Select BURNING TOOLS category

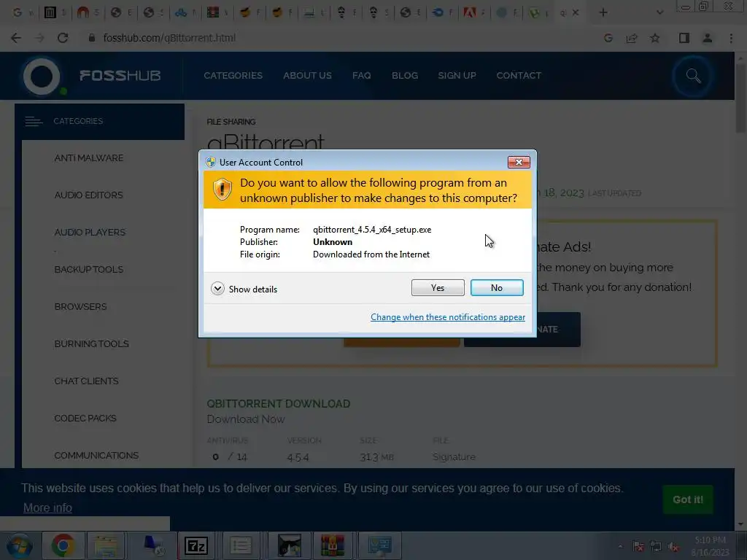[91, 344]
